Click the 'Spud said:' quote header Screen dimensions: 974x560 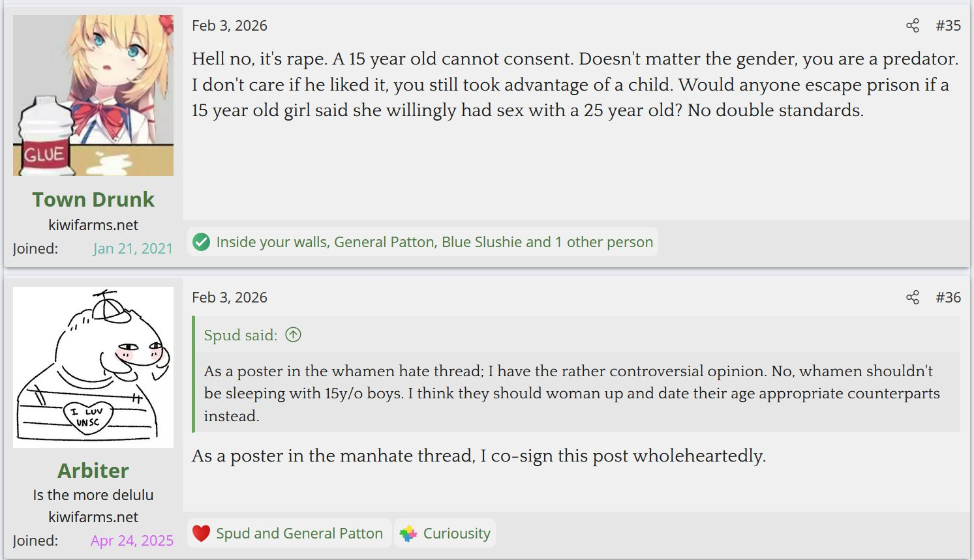click(241, 335)
